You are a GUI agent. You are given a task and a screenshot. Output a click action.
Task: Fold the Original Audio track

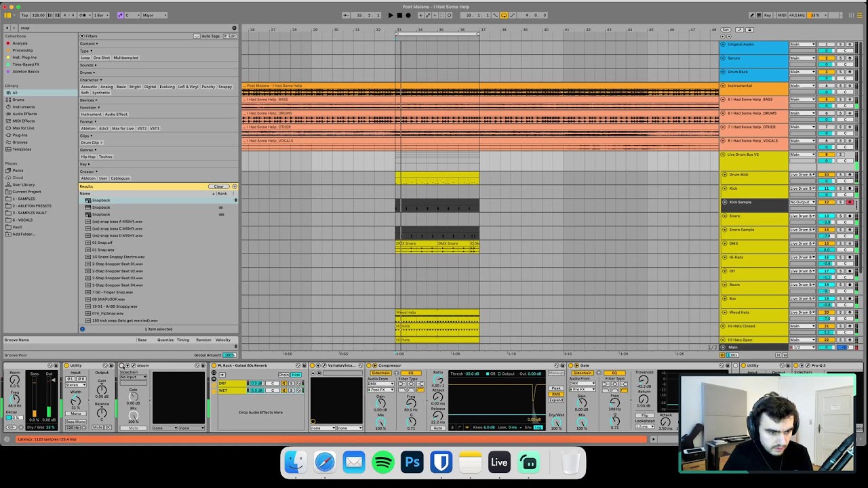tap(723, 45)
